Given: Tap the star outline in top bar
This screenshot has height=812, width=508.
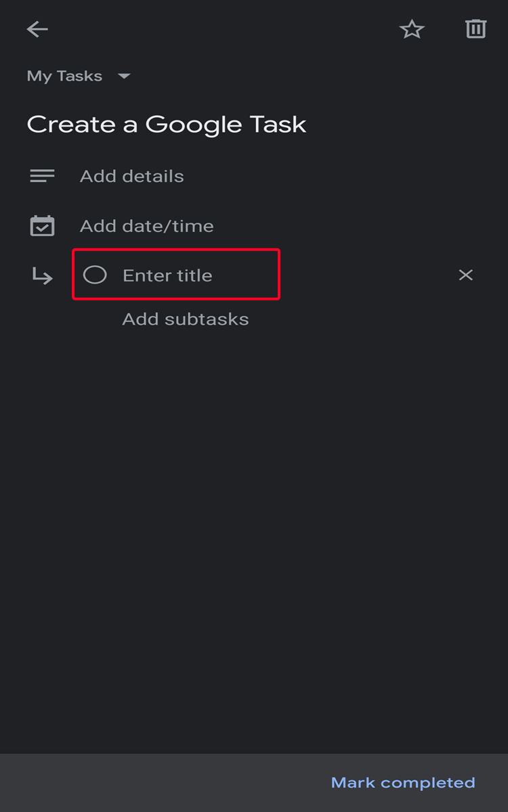Looking at the screenshot, I should click(412, 29).
